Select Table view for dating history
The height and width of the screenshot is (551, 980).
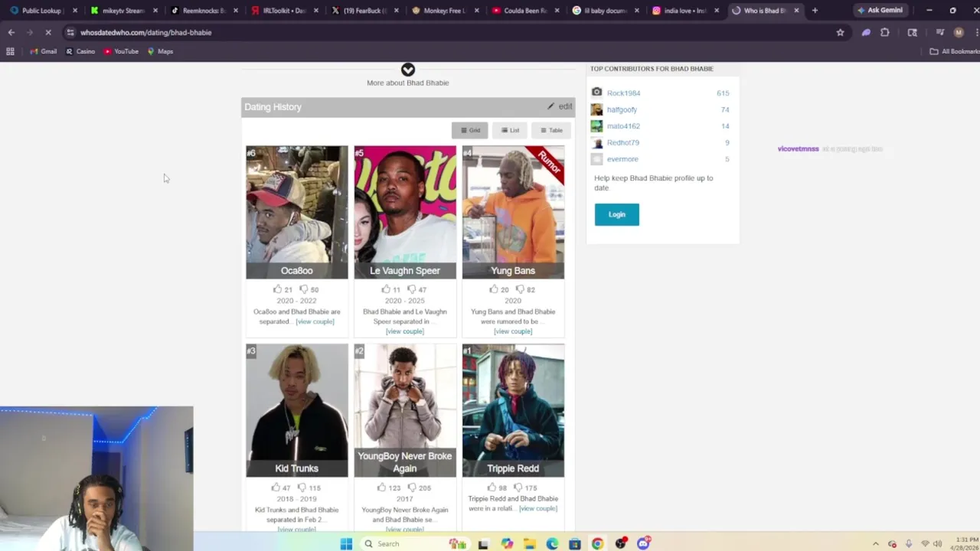coord(551,130)
